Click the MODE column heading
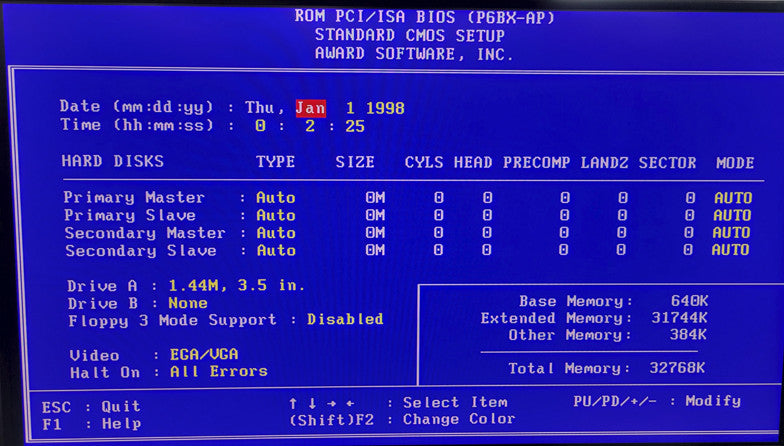The width and height of the screenshot is (784, 446). pos(735,162)
